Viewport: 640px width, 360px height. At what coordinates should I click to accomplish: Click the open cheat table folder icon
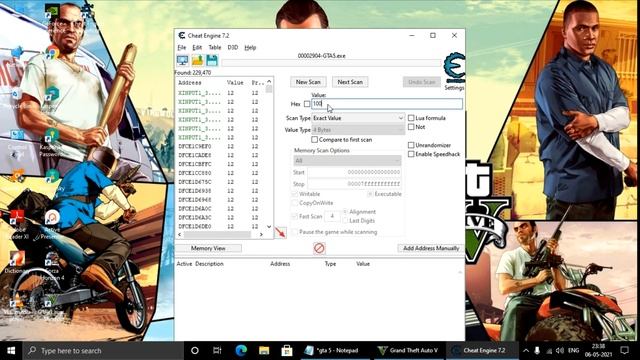(x=198, y=60)
